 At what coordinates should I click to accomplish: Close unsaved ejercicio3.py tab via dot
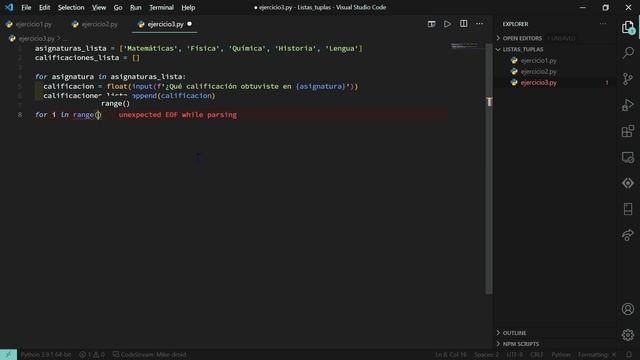[189, 24]
